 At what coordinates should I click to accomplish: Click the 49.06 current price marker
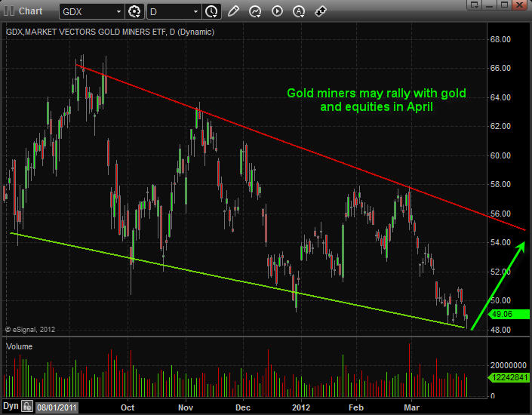click(509, 314)
